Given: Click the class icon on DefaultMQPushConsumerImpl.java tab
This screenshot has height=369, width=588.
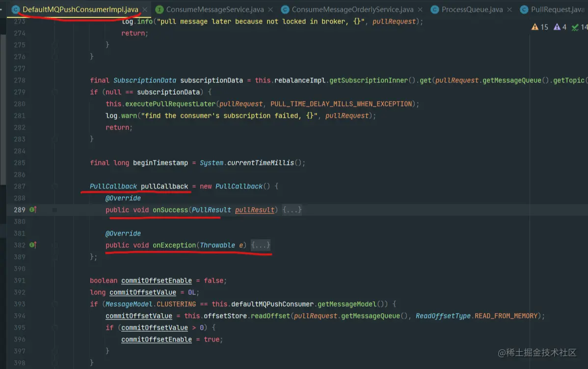Looking at the screenshot, I should (16, 9).
